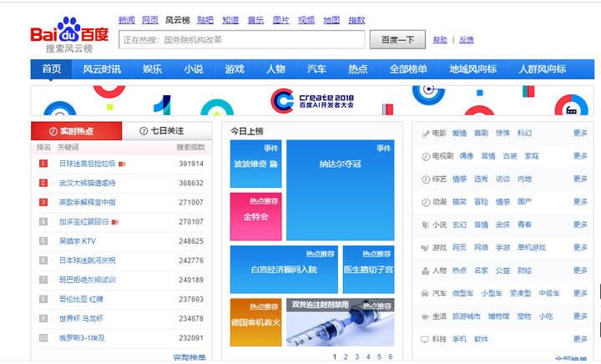Image resolution: width=601 pixels, height=364 pixels.
Task: Open 武侠 under 小说
Action: [503, 225]
